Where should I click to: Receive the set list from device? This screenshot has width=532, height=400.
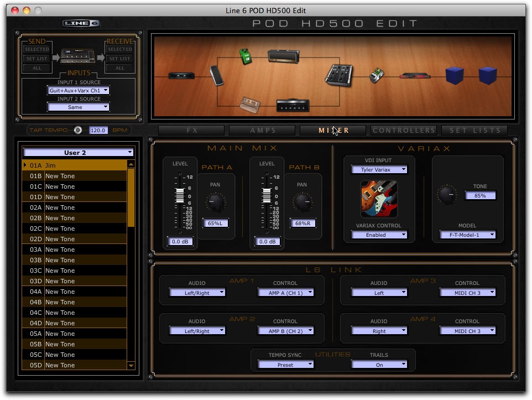[120, 59]
